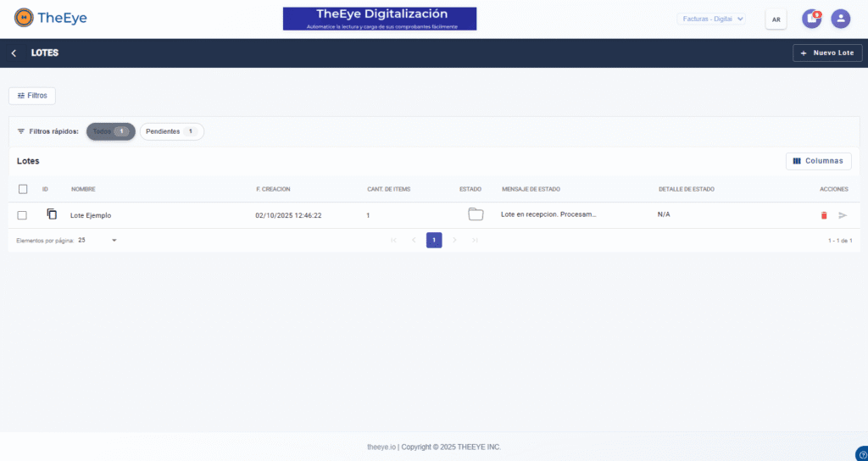Click the back arrow next to LOTES

click(14, 53)
